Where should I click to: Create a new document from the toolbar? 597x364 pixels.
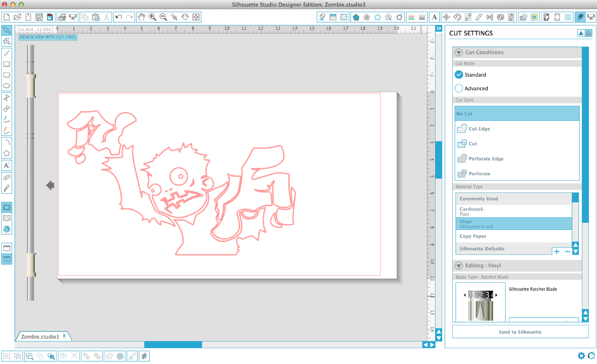pos(7,17)
